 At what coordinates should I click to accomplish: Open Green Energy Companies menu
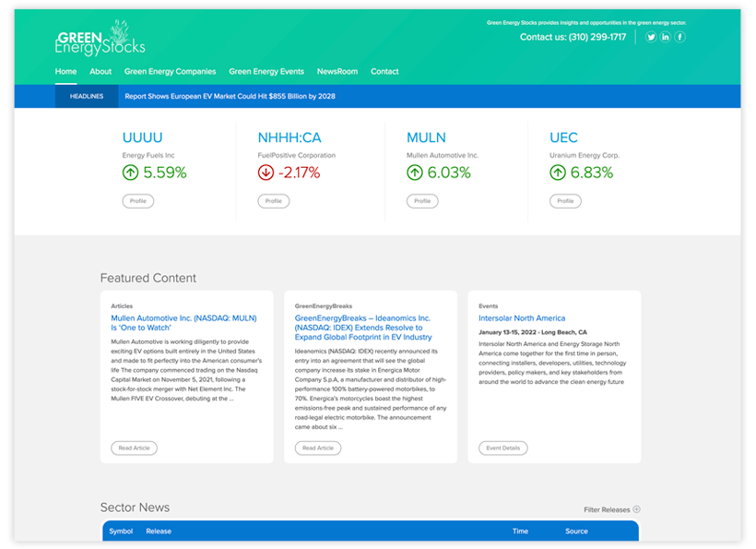(x=171, y=71)
